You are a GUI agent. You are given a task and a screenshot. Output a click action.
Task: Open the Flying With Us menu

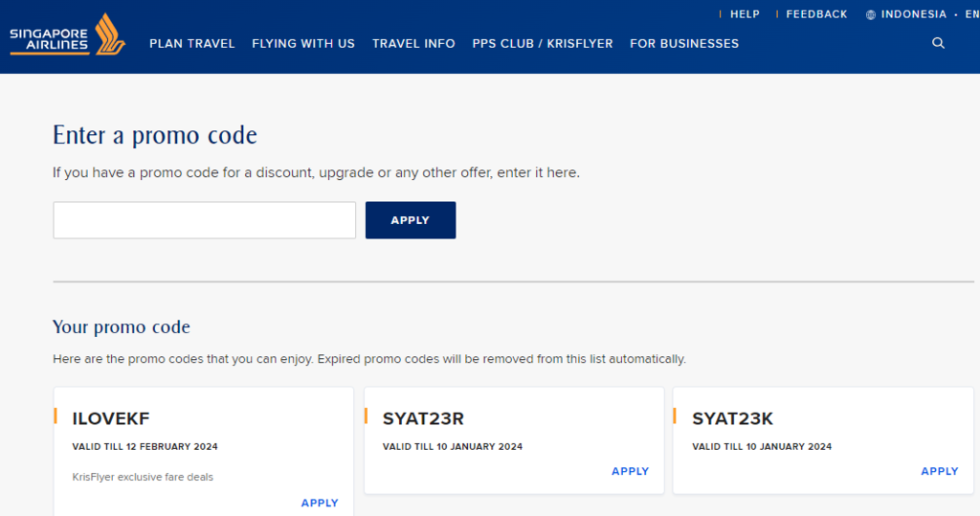click(303, 44)
